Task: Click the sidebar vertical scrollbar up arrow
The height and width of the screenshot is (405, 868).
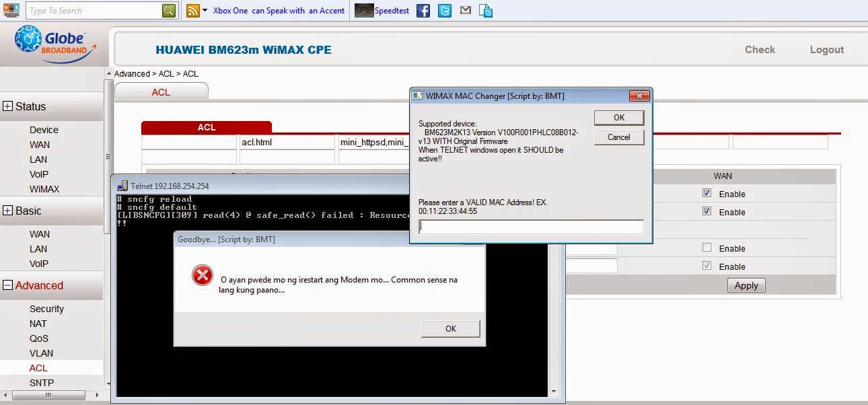Action: 108,72
